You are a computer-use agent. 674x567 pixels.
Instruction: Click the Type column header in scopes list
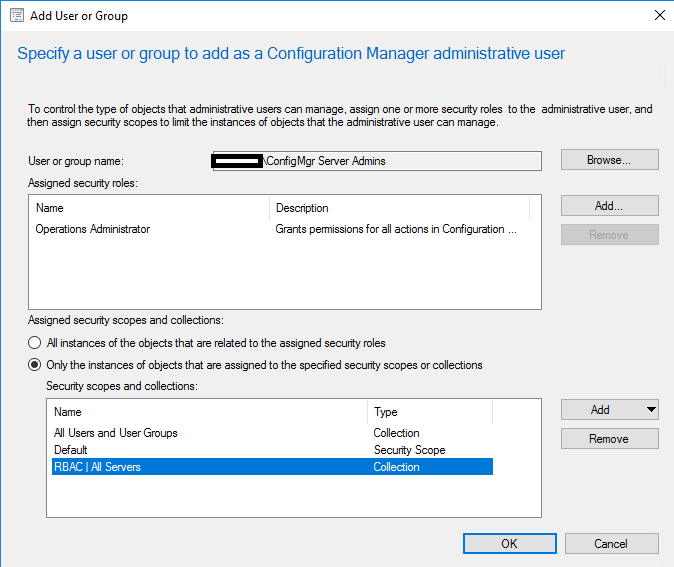(430, 412)
